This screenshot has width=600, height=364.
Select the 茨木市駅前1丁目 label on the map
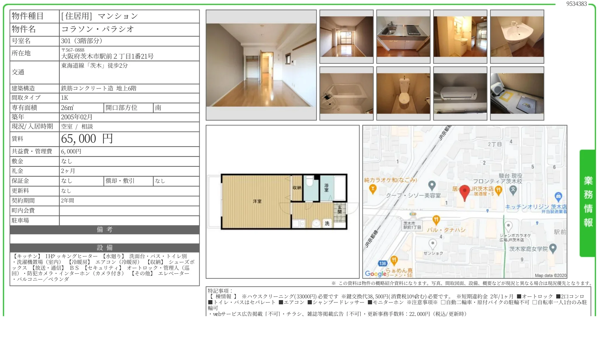(x=412, y=225)
